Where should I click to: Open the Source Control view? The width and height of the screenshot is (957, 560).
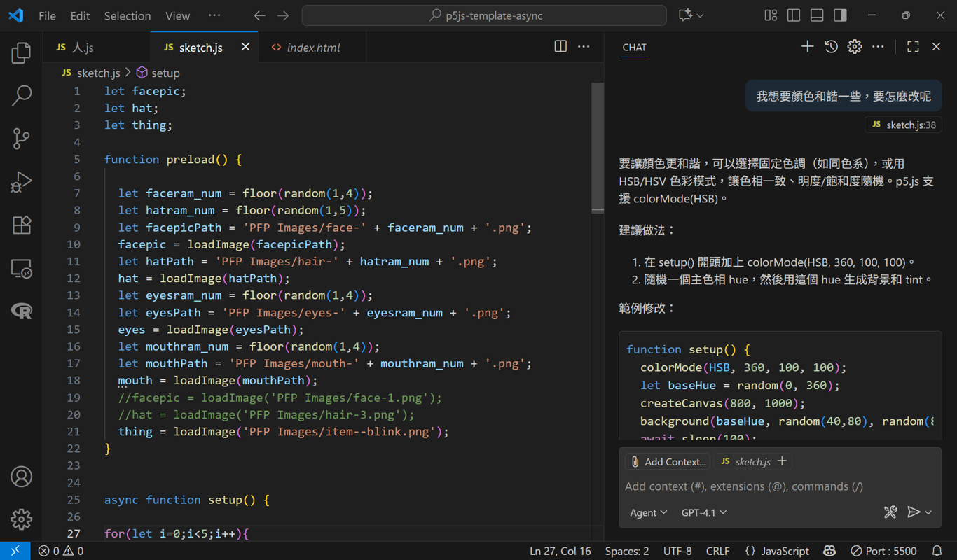click(21, 139)
